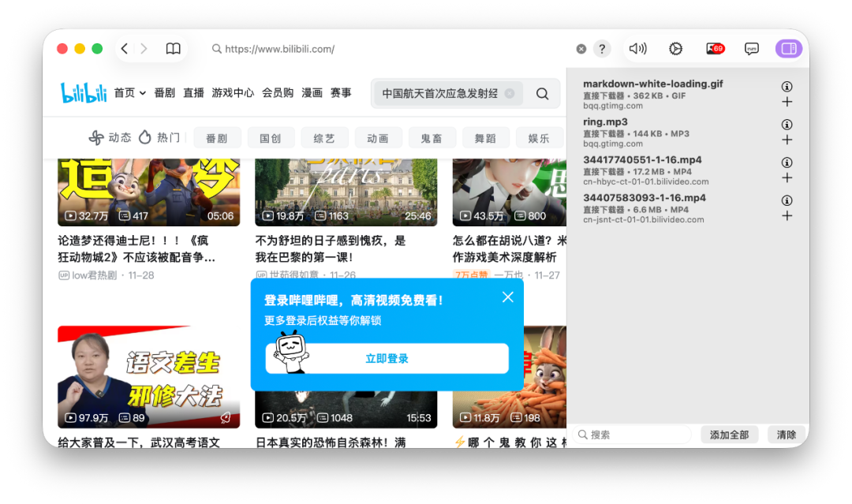Click the 清除 clear link
The image size is (852, 504).
(x=786, y=435)
